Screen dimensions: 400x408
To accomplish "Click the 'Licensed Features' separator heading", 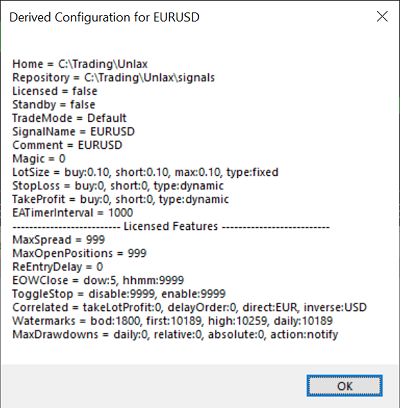I will tap(171, 226).
